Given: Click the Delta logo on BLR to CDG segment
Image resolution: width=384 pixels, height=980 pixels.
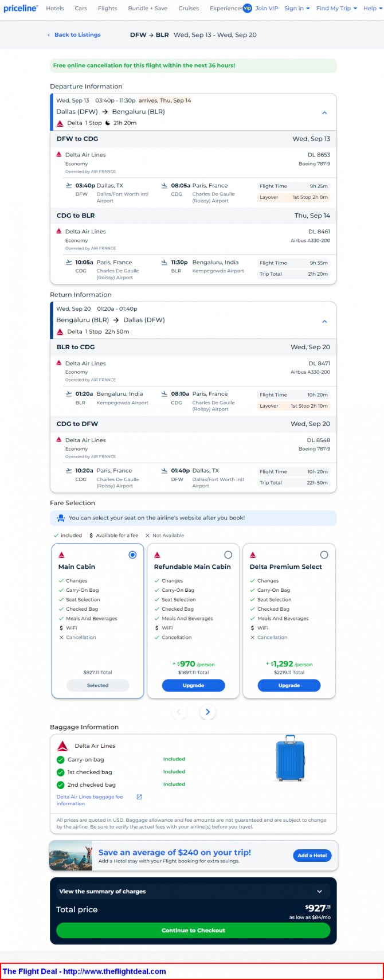Looking at the screenshot, I should point(59,363).
